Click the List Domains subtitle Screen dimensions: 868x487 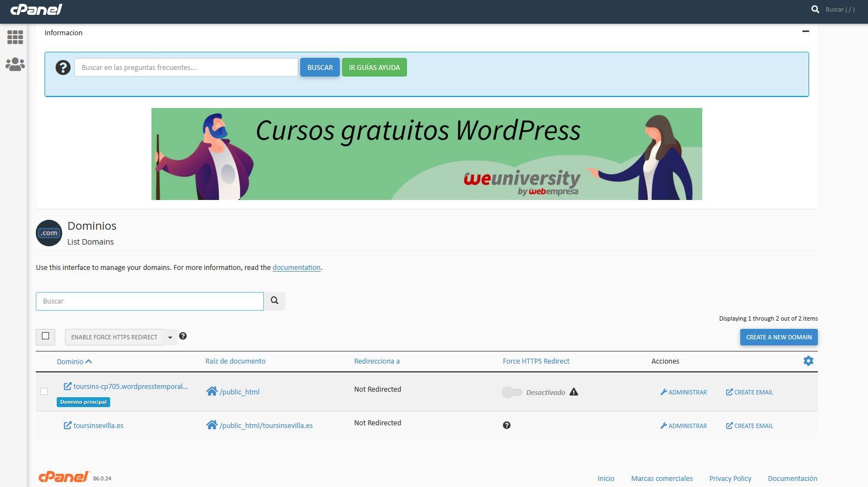pos(90,242)
